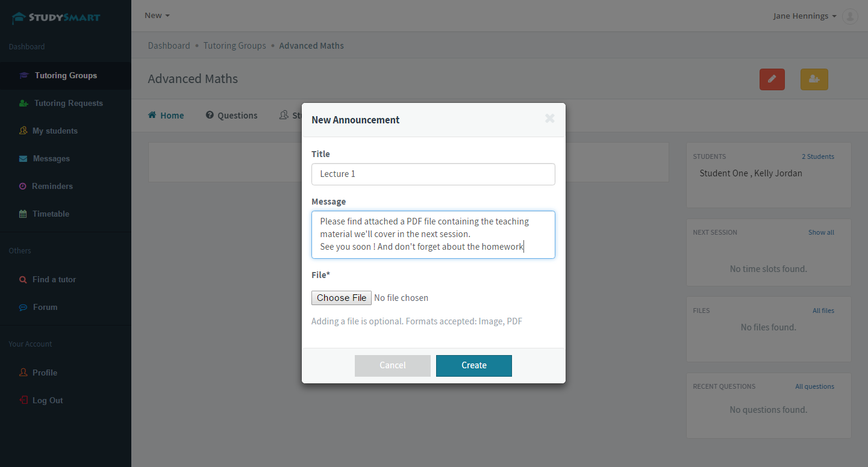Click the Find a tutor search icon

pyautogui.click(x=23, y=280)
